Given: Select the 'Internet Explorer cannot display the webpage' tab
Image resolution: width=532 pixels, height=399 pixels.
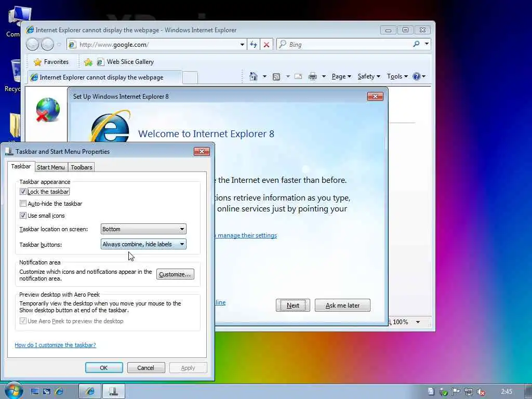Looking at the screenshot, I should click(104, 77).
